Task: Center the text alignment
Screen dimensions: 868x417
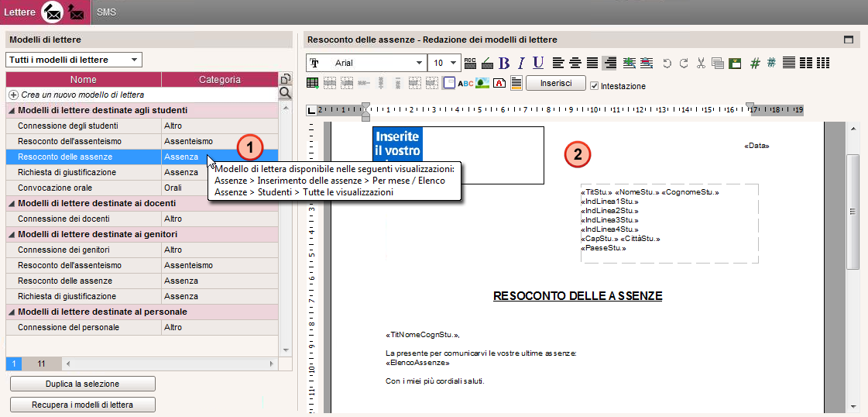Action: pos(575,63)
